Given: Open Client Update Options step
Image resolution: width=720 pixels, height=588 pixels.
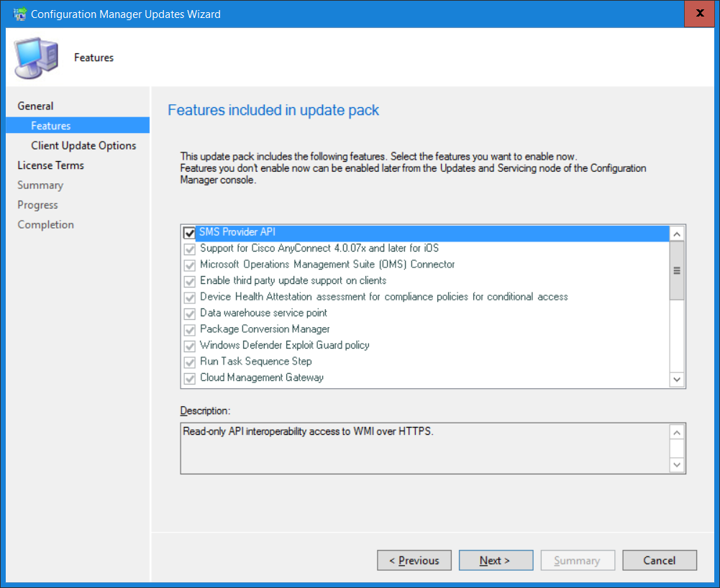Looking at the screenshot, I should coord(83,145).
